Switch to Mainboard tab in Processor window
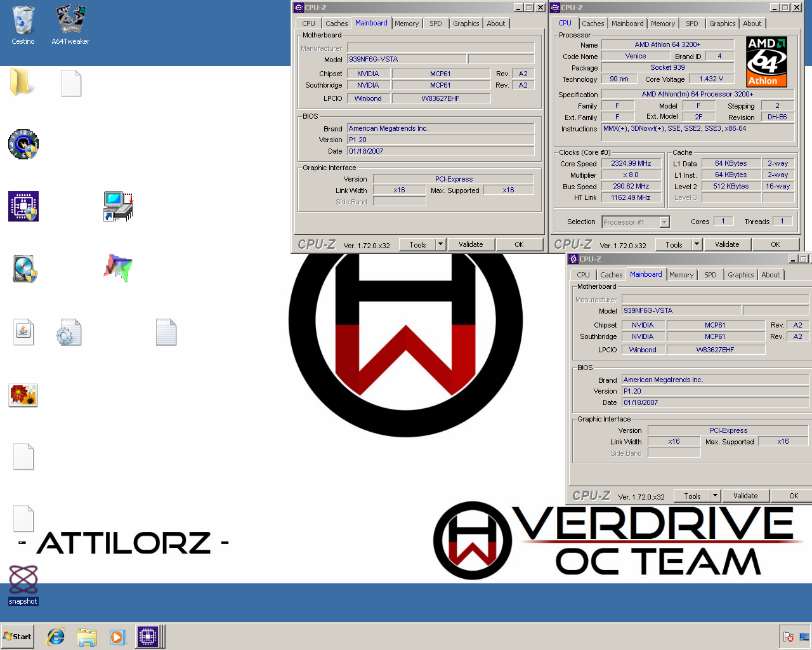 click(627, 23)
